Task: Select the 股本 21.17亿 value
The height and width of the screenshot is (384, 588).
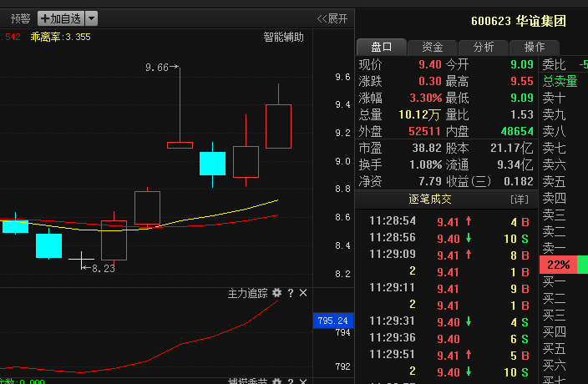Action: point(512,148)
